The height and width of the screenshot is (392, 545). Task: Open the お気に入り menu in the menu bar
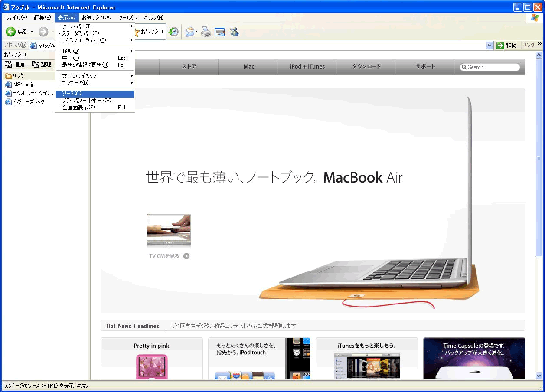(96, 18)
